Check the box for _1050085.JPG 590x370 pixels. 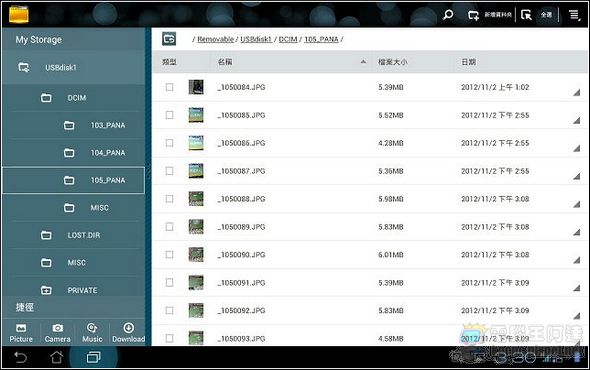coord(169,115)
